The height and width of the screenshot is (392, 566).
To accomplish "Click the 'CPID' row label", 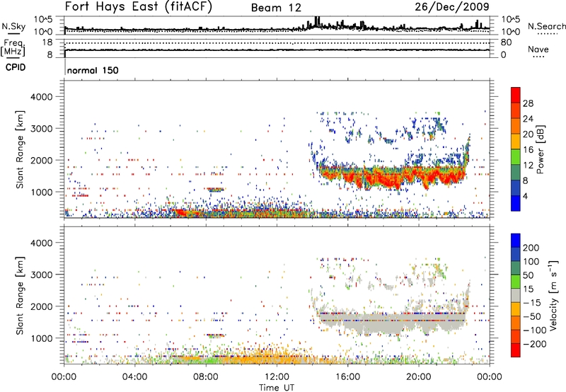I will (x=16, y=67).
